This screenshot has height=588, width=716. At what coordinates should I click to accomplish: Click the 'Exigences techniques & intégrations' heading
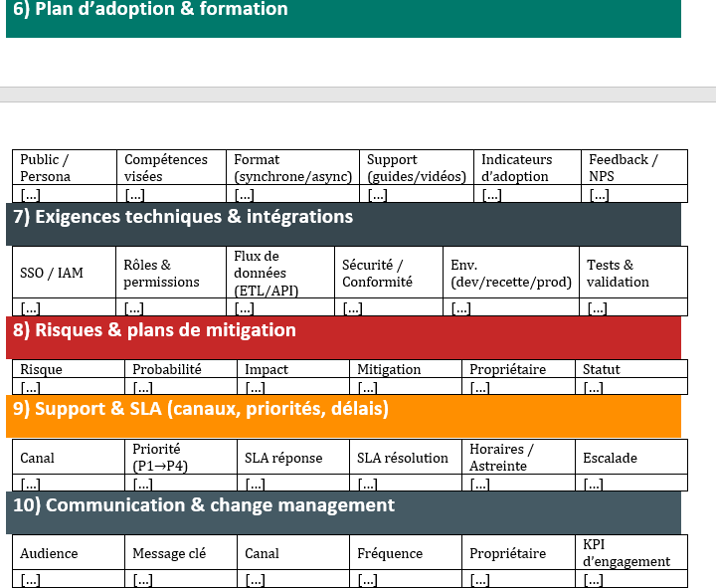[183, 217]
